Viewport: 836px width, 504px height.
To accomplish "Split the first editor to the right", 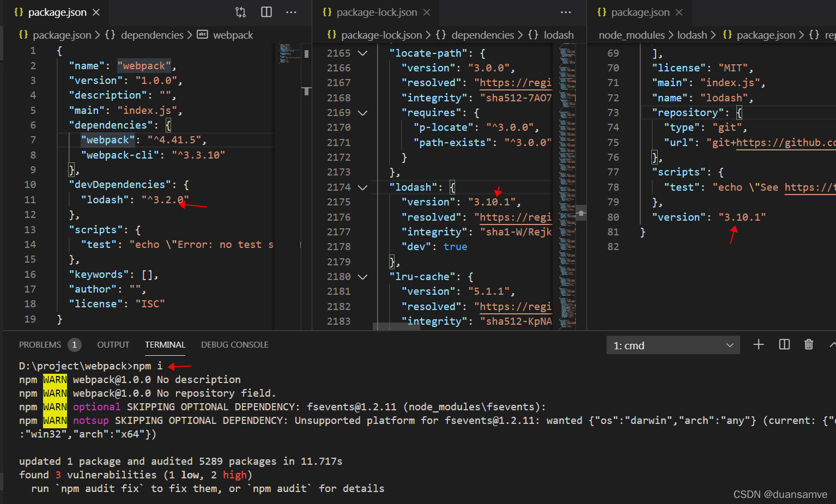I will click(266, 12).
